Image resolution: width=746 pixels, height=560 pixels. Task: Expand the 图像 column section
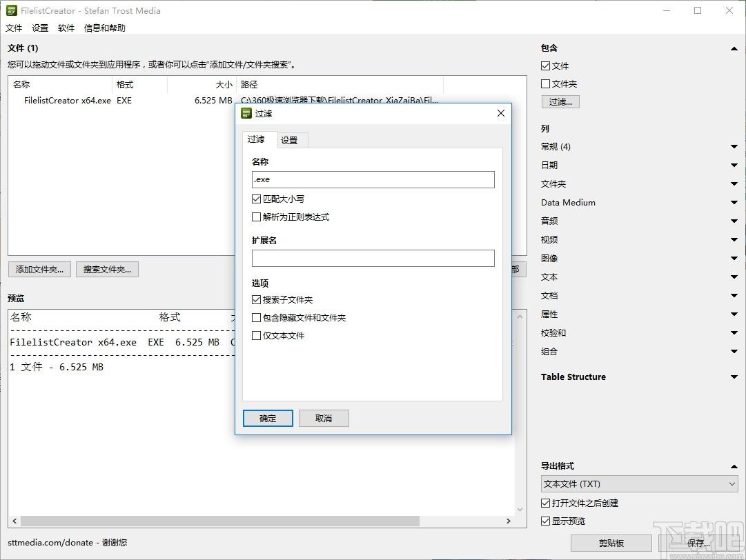(x=734, y=258)
